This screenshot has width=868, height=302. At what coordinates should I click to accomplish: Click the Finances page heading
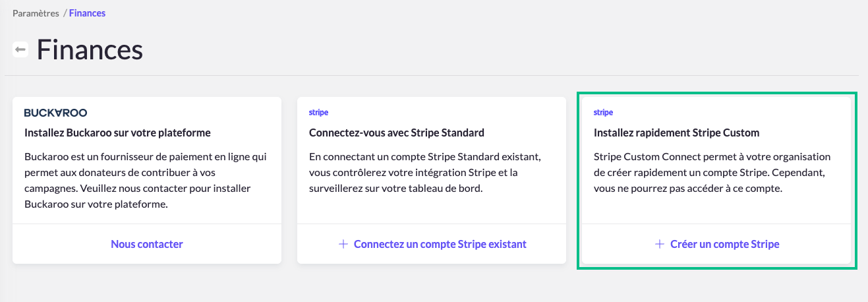coord(90,50)
